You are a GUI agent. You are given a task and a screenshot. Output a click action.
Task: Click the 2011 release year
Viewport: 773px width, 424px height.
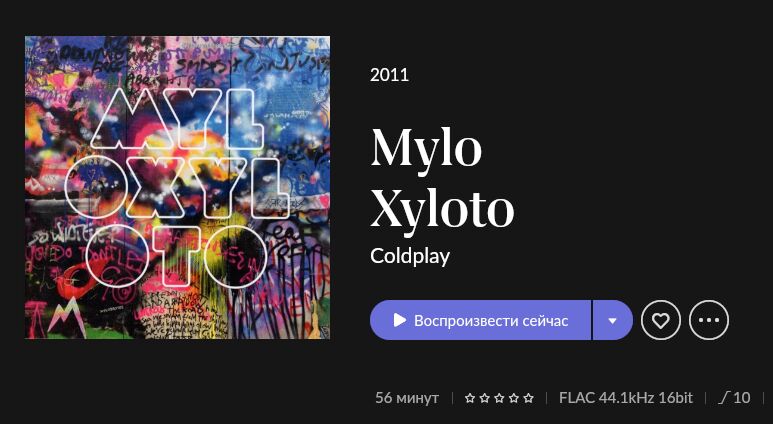(389, 75)
